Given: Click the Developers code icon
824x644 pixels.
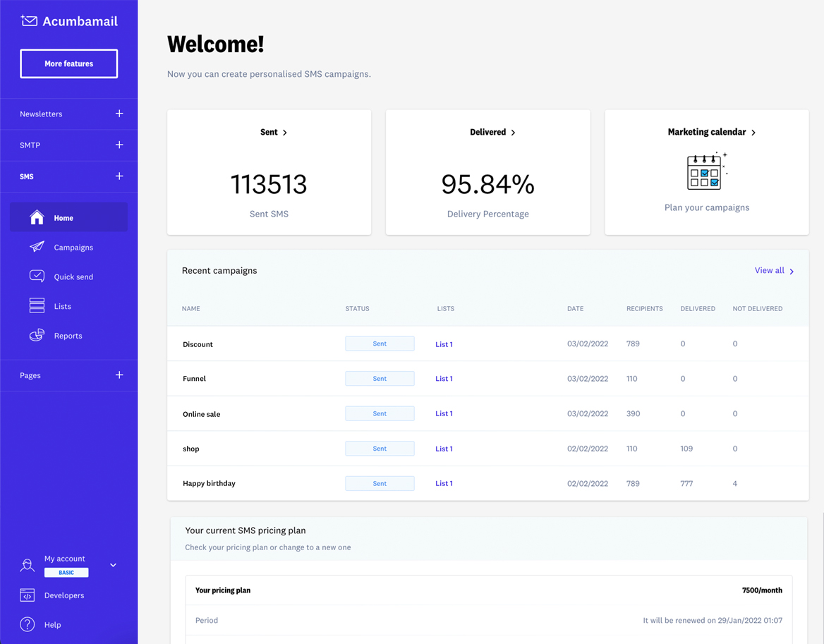Looking at the screenshot, I should tap(28, 595).
